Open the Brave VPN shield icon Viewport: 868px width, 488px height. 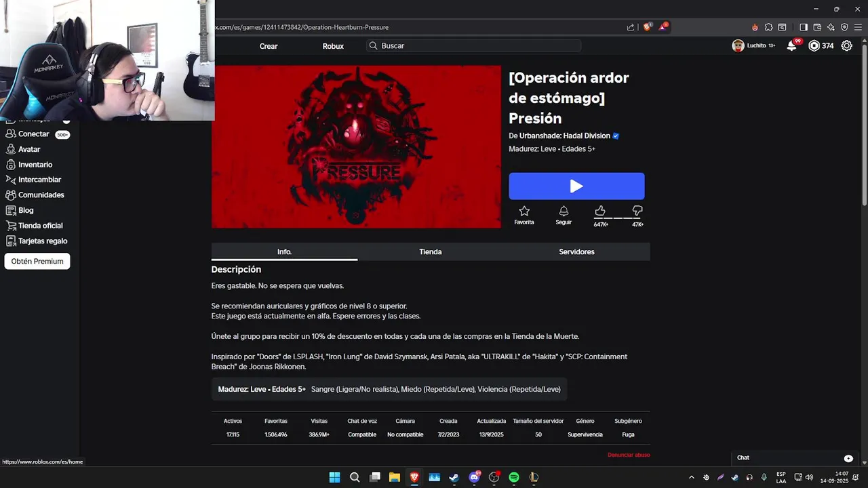[x=844, y=27]
